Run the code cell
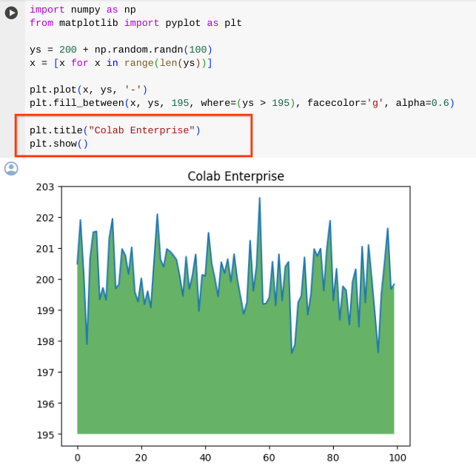This screenshot has height=471, width=476. [x=11, y=13]
